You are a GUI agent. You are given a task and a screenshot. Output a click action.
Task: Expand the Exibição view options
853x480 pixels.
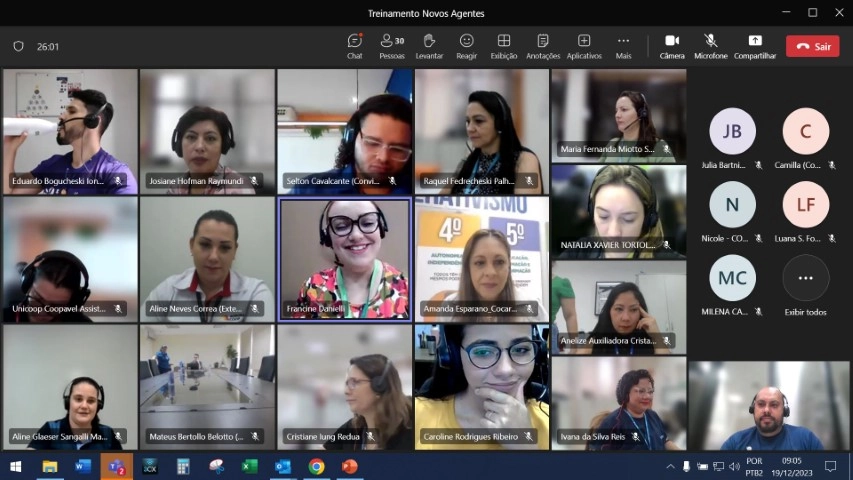[504, 46]
